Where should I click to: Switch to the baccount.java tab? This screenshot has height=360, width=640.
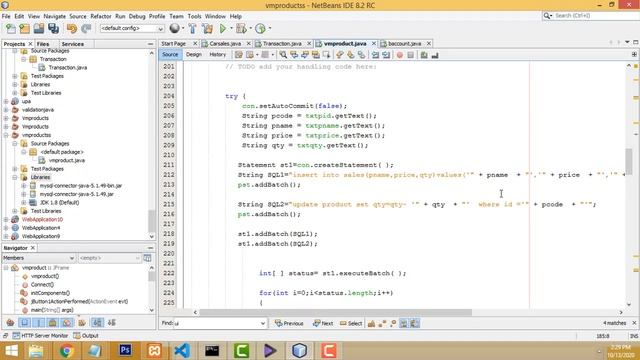pos(404,43)
